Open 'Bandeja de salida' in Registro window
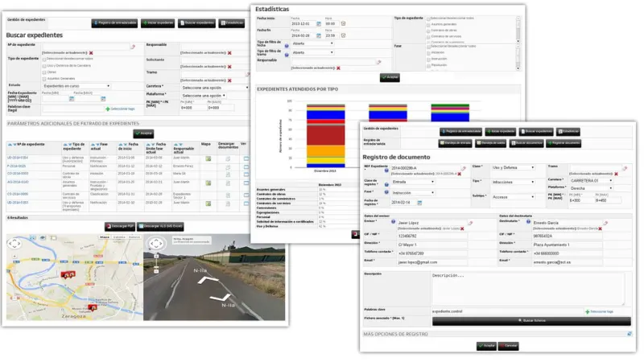 click(490, 143)
